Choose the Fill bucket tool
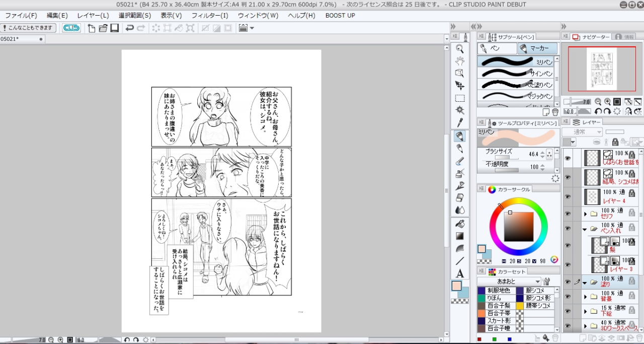 pyautogui.click(x=459, y=223)
